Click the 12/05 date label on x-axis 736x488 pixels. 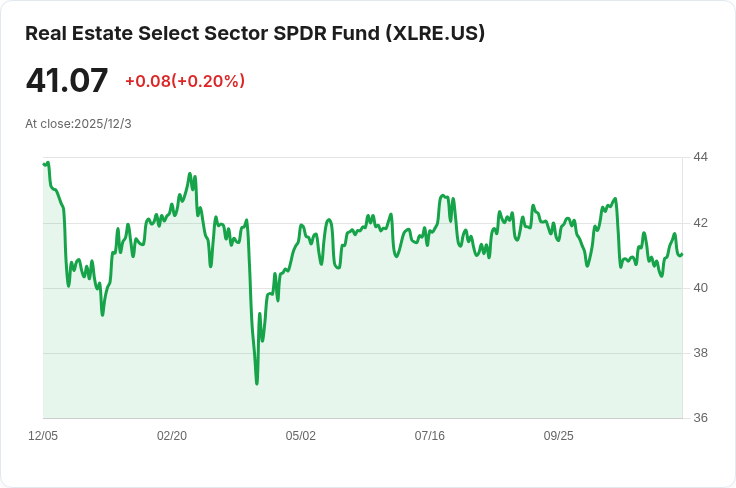43,436
